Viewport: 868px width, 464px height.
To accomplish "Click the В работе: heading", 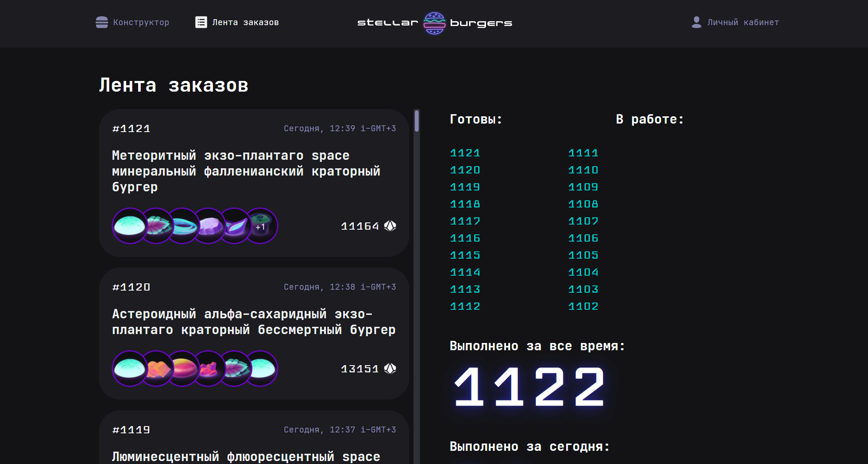I will 650,119.
